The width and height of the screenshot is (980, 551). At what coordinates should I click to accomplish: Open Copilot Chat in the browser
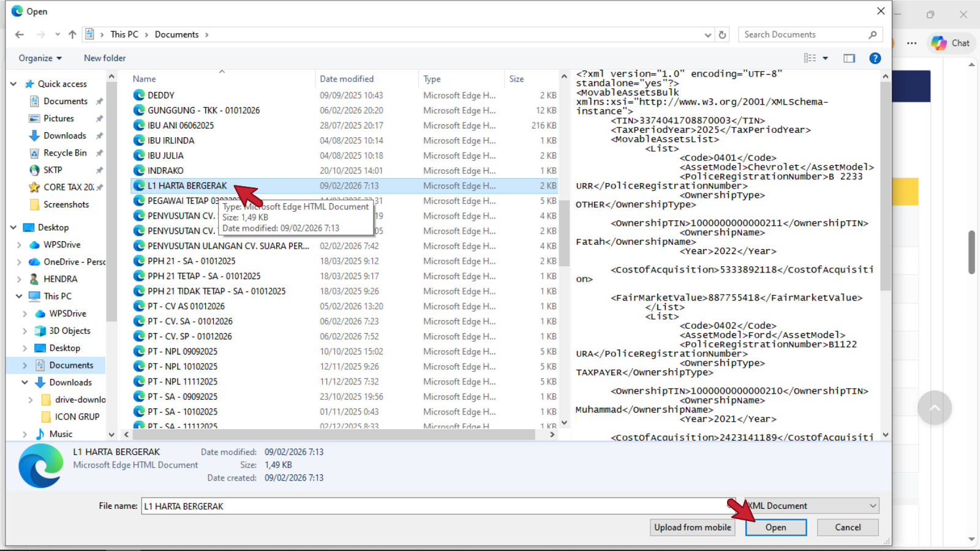click(951, 43)
